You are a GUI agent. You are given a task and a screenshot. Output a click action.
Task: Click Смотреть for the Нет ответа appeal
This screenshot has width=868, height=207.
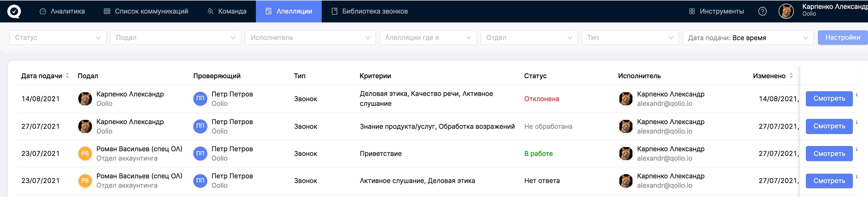point(829,181)
